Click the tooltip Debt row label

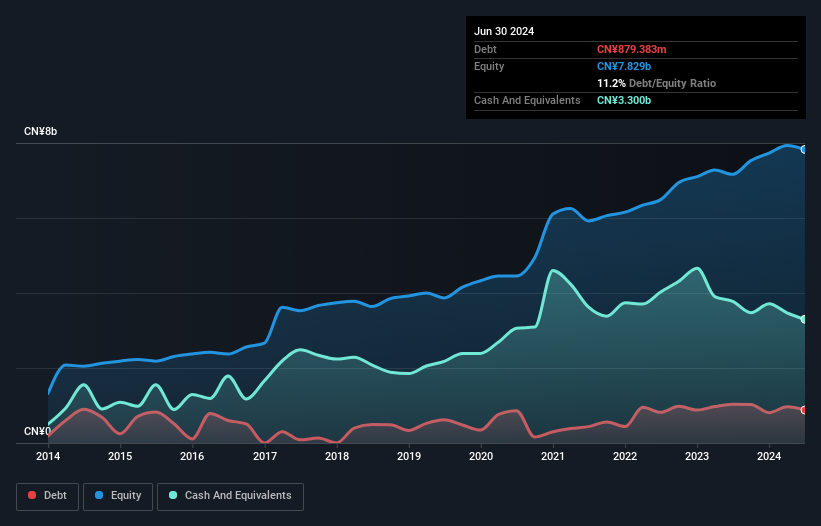pos(485,49)
